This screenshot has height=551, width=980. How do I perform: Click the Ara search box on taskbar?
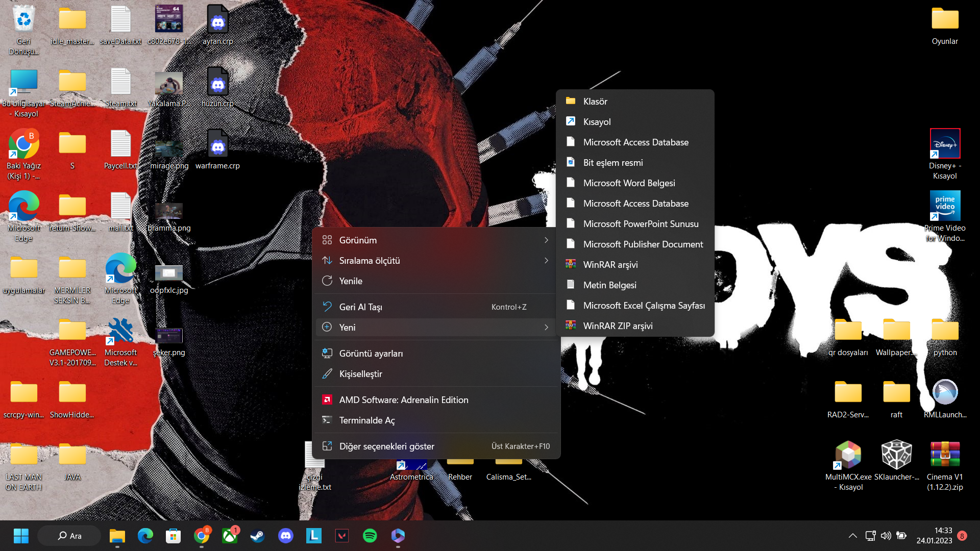click(x=69, y=536)
